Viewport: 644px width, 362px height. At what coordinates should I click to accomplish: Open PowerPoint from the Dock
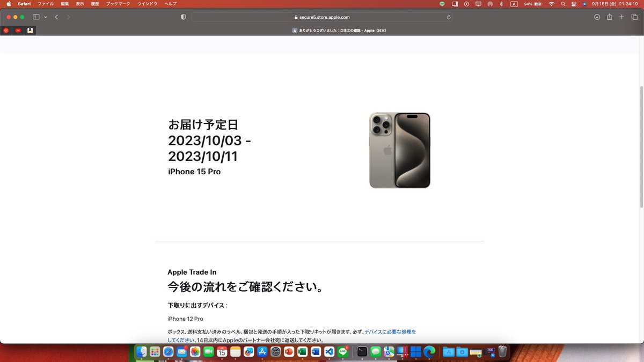click(289, 352)
